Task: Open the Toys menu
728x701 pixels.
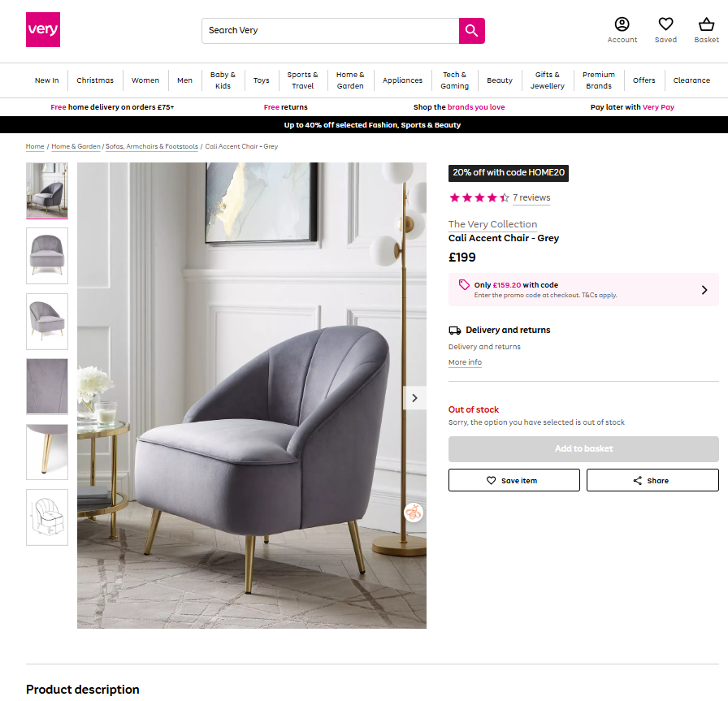Action: [x=262, y=80]
